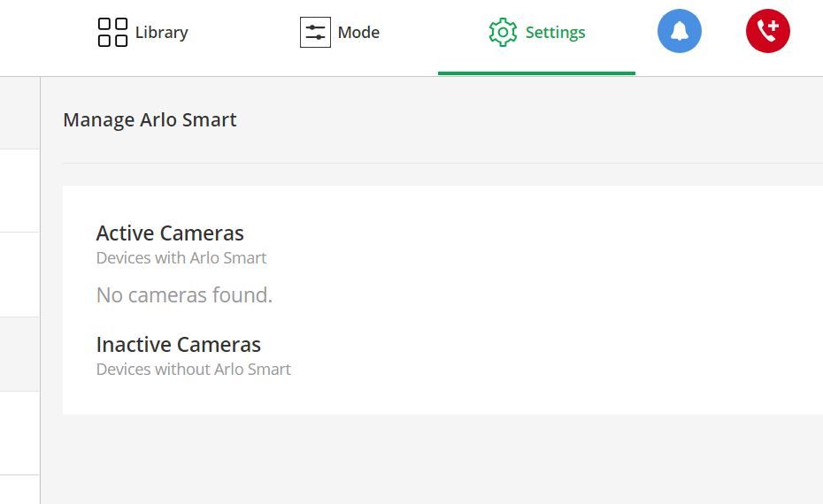
Task: Click the Mode sliders icon
Action: click(x=315, y=33)
